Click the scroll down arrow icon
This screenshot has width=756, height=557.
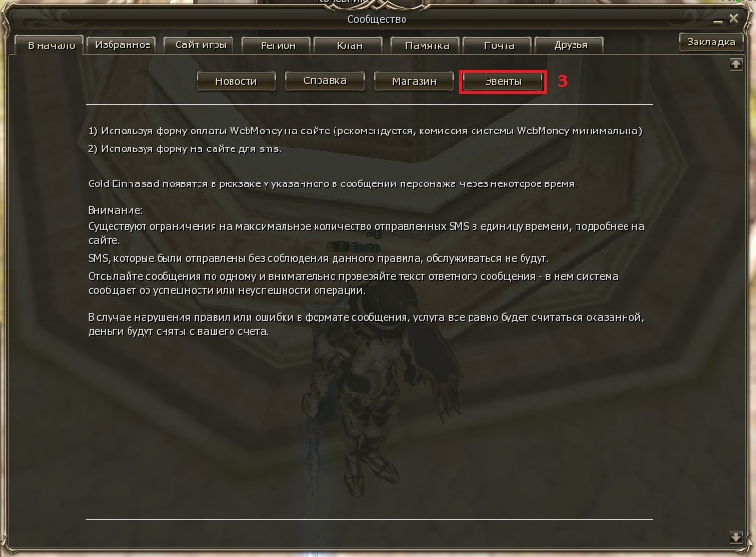[x=735, y=536]
